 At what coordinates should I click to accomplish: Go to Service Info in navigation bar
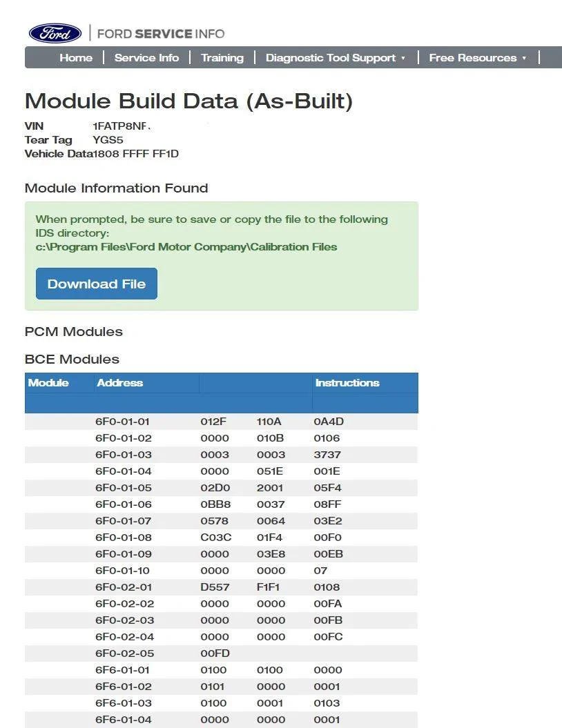click(x=146, y=57)
